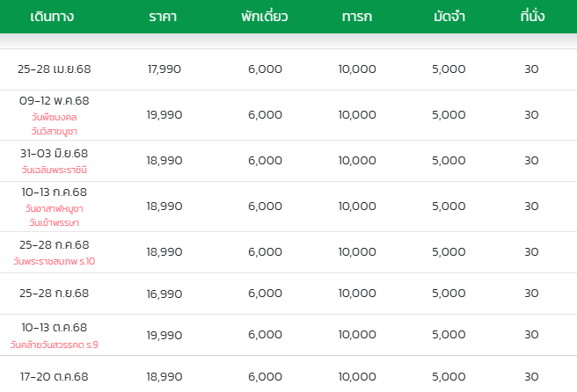This screenshot has width=577, height=392.
Task: Click the วันพระราชสมภพ ร.10 label
Action: (x=55, y=261)
